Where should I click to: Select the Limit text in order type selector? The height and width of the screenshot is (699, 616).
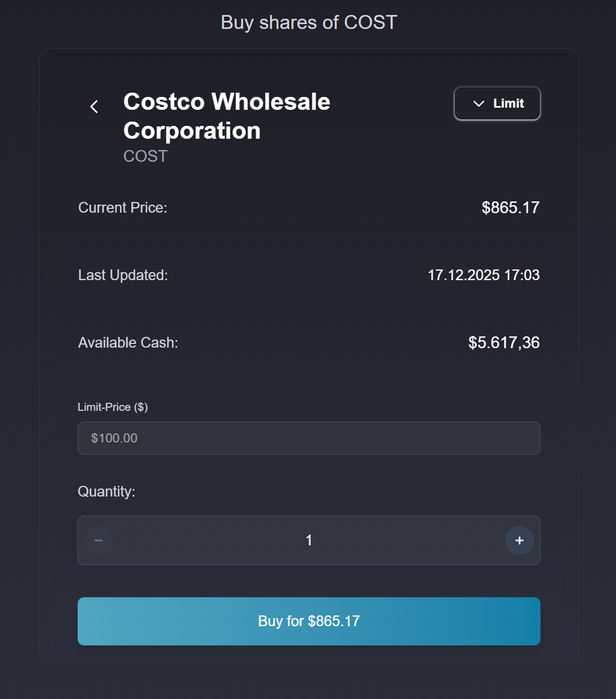(508, 103)
